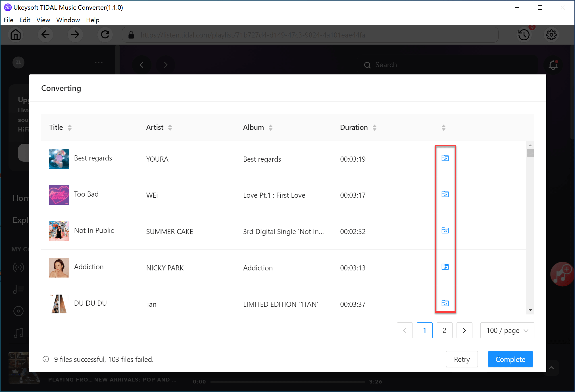Open the File menu

tap(8, 20)
